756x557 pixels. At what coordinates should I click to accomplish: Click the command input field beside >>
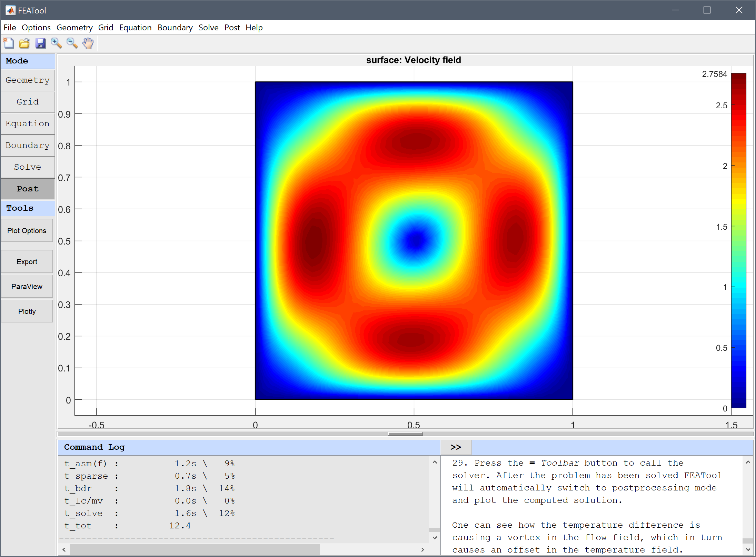click(x=612, y=447)
